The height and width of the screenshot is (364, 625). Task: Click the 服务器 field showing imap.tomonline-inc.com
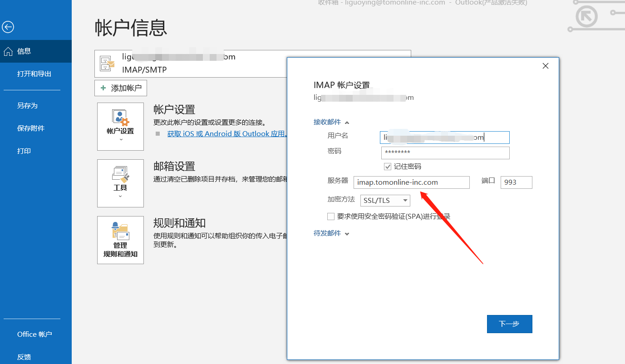[411, 182]
